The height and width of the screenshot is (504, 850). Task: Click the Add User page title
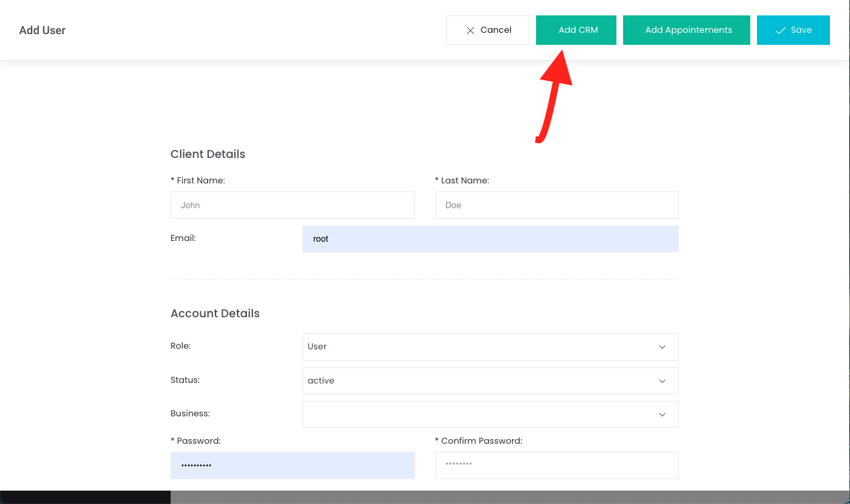(42, 30)
